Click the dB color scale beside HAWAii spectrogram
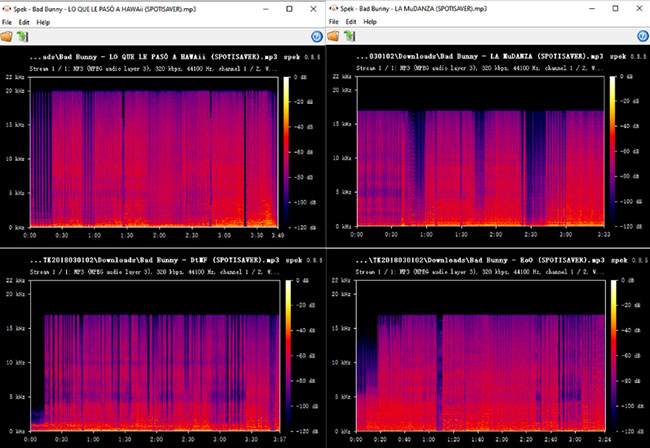The height and width of the screenshot is (448, 650). [286, 152]
